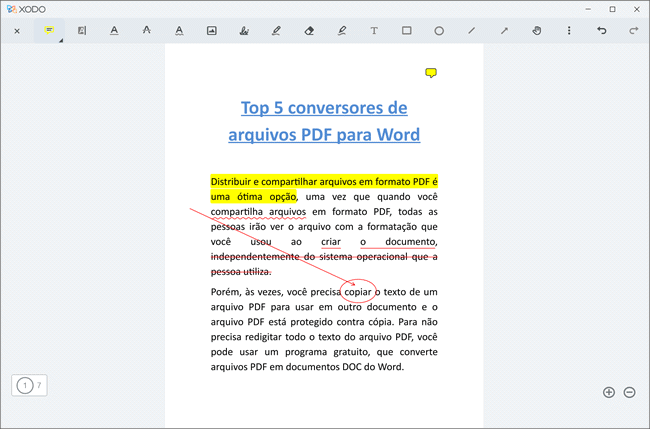Select the arrow drawing tool
The image size is (650, 429).
pyautogui.click(x=504, y=31)
